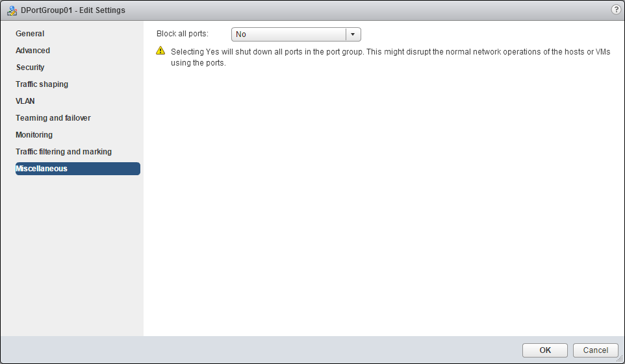This screenshot has height=364, width=625.
Task: Select Traffic shaping in the sidebar
Action: point(42,84)
